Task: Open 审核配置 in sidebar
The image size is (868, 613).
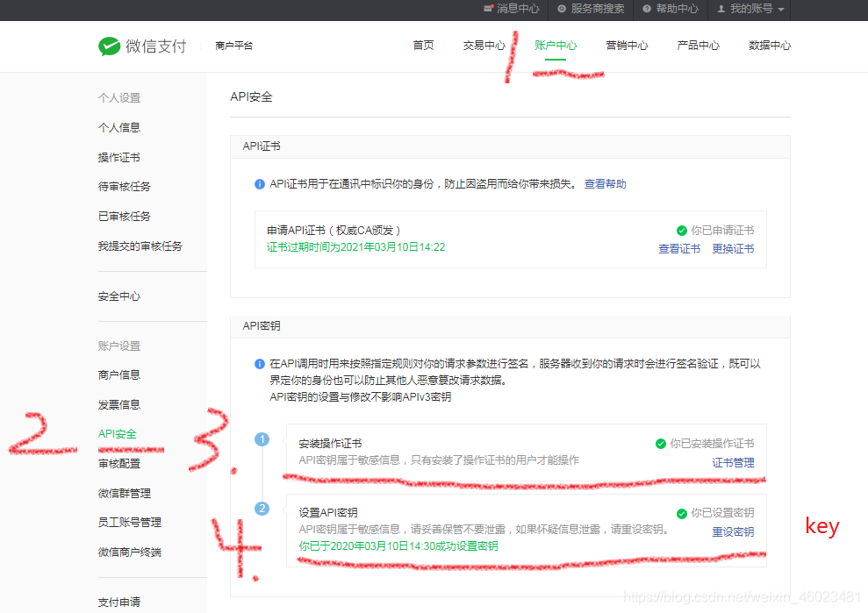Action: click(119, 464)
